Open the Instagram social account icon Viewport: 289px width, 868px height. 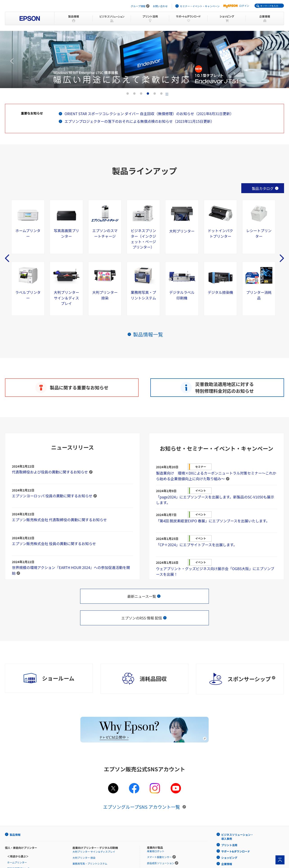point(155,788)
